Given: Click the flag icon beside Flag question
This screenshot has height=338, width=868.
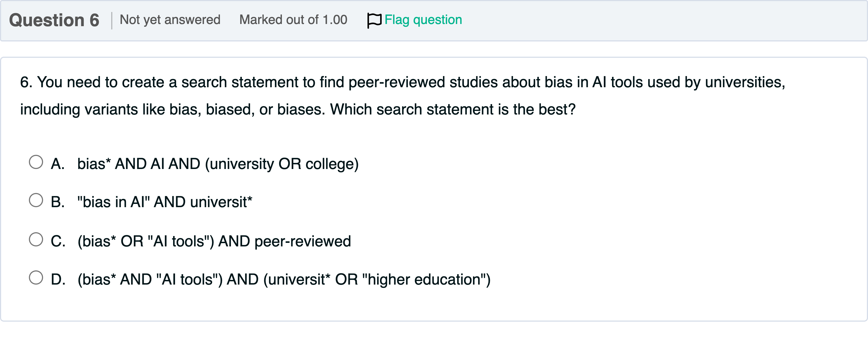Looking at the screenshot, I should coord(374,20).
